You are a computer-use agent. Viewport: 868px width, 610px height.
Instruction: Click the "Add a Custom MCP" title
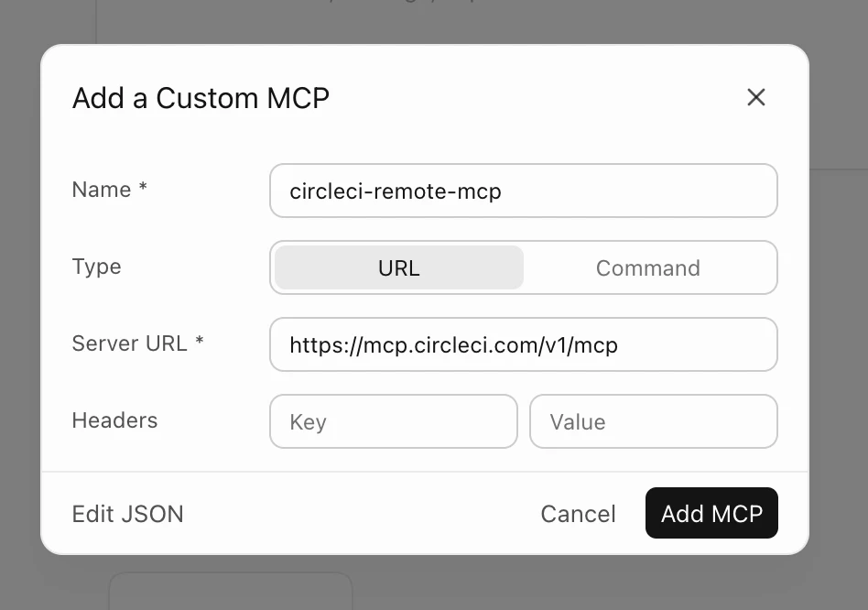tap(201, 98)
